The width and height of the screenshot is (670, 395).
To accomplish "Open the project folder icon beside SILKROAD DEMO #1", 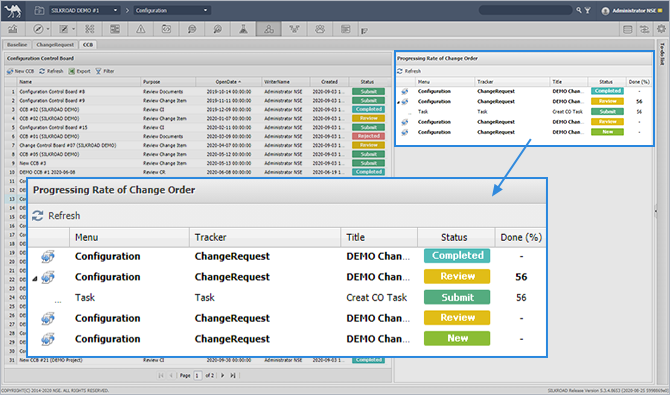I will [x=39, y=10].
